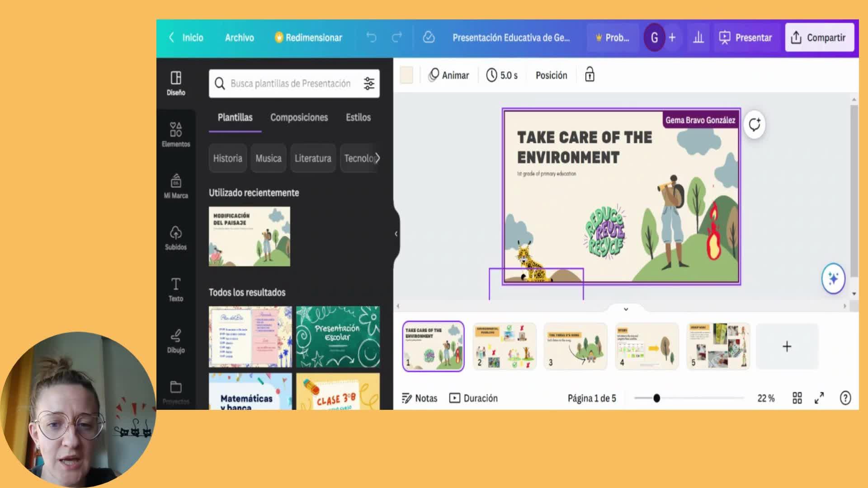Switch to the Estilos tab
Screen dimensions: 868x488
[x=358, y=117]
